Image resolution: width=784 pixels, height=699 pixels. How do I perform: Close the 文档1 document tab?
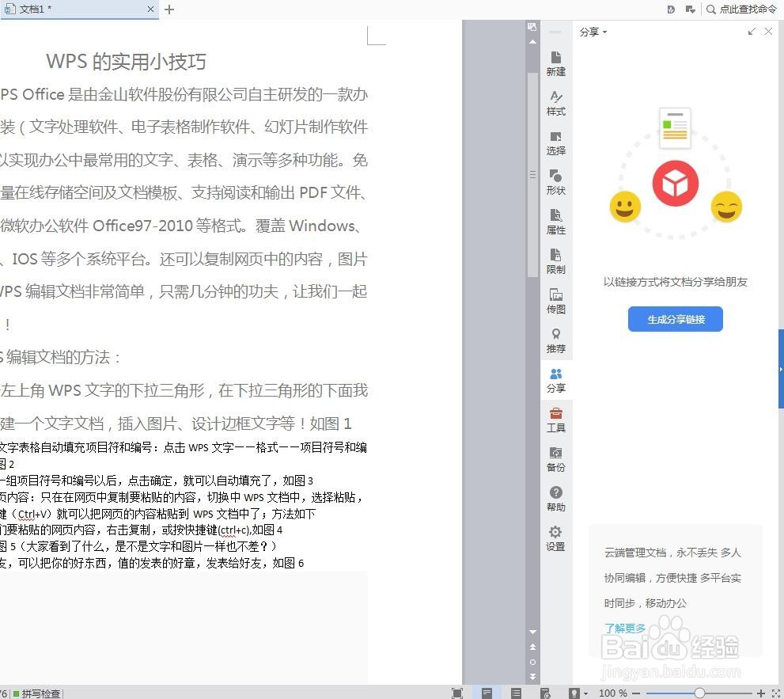(x=150, y=9)
